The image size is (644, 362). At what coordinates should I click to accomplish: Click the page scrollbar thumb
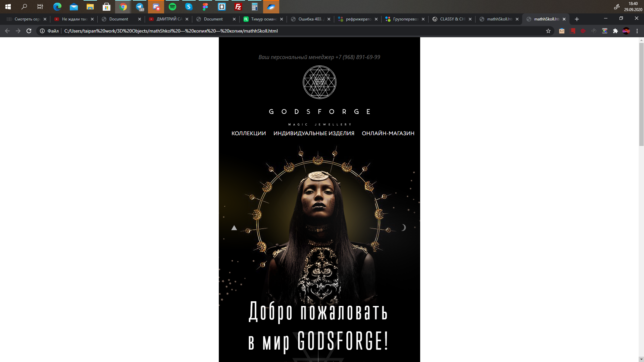click(641, 94)
